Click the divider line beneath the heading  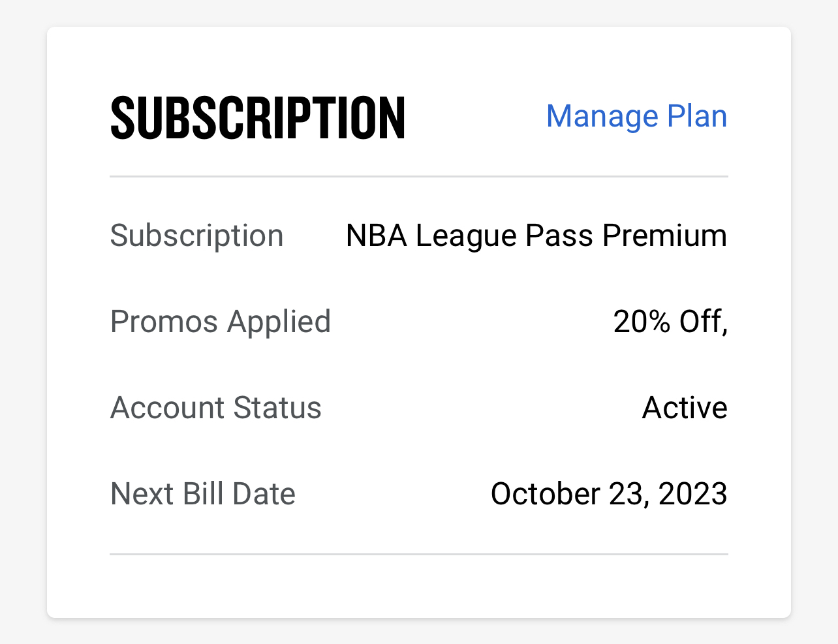[x=418, y=176]
